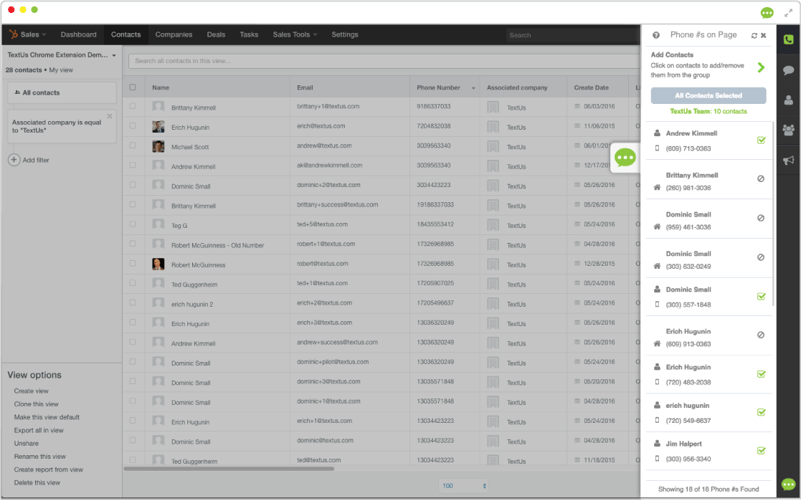This screenshot has width=801, height=501.
Task: Check the box for Michael Scott
Action: coord(133,146)
